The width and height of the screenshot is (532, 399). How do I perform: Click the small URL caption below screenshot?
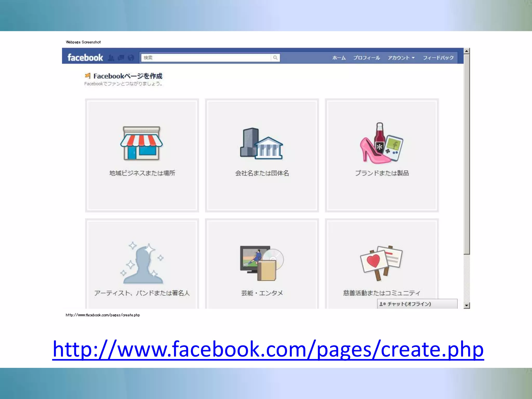(x=103, y=315)
